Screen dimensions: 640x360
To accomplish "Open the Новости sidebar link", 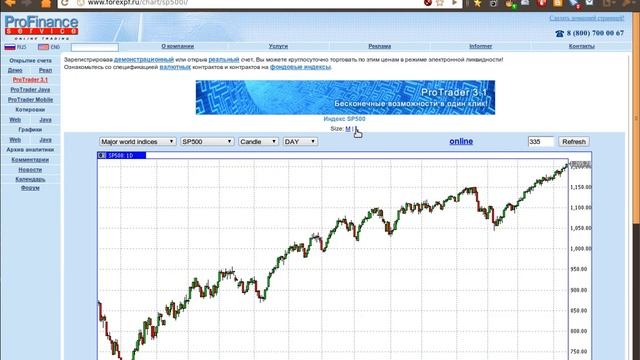I will 30,169.
